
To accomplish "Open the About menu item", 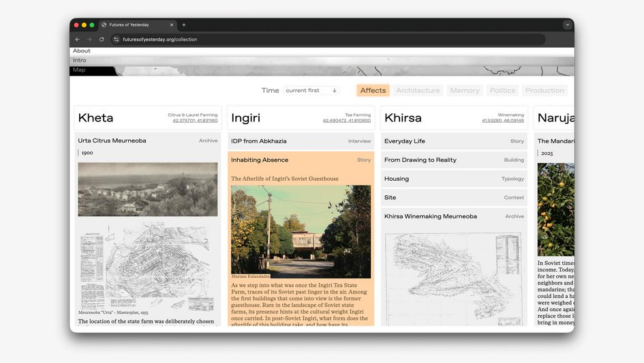I will coord(81,51).
